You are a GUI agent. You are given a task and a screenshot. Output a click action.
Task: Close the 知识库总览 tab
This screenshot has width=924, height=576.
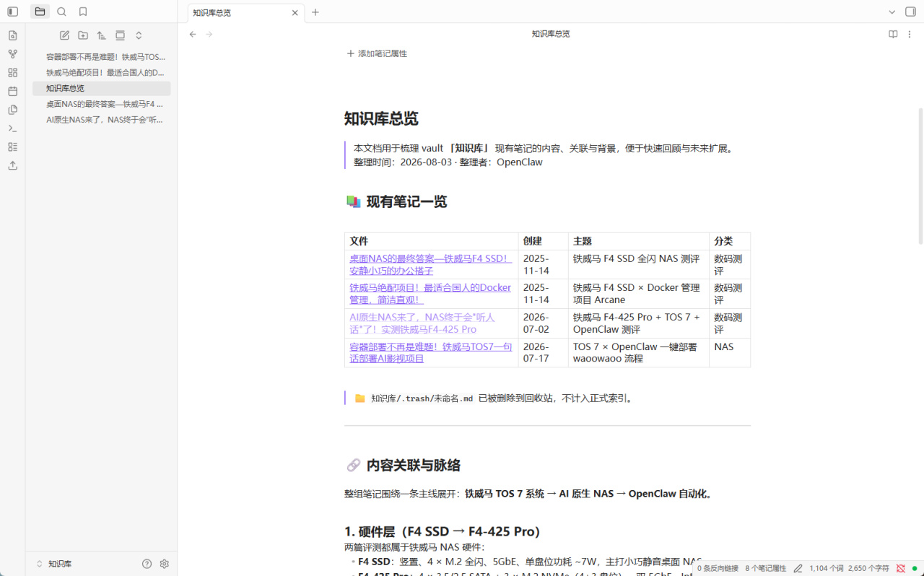[x=295, y=12]
